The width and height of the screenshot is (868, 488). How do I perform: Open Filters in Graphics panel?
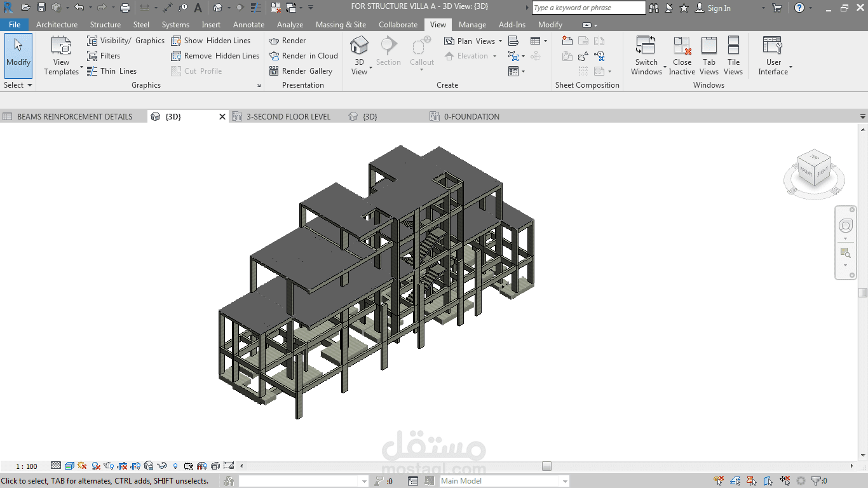pyautogui.click(x=104, y=56)
